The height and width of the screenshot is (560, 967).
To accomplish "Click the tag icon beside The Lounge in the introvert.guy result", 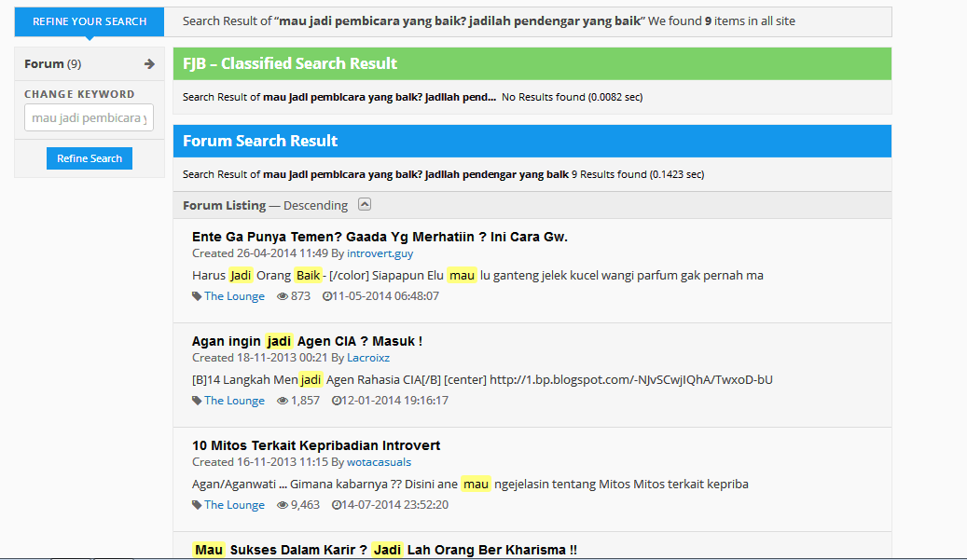I will tap(197, 296).
